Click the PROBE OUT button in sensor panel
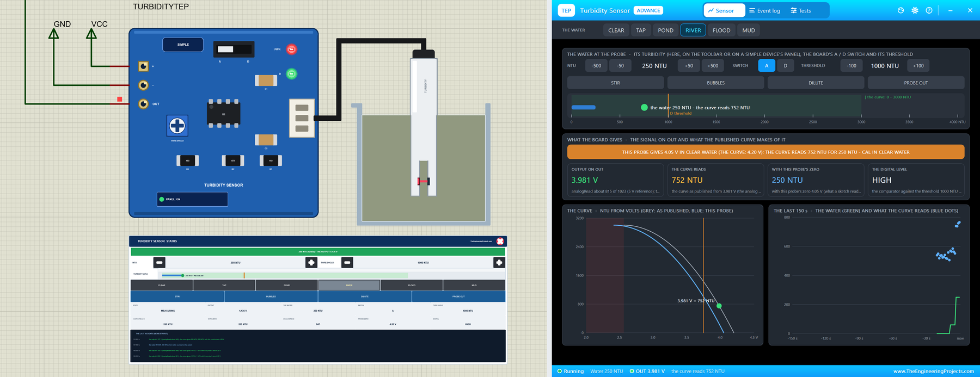This screenshot has width=980, height=377. click(916, 83)
